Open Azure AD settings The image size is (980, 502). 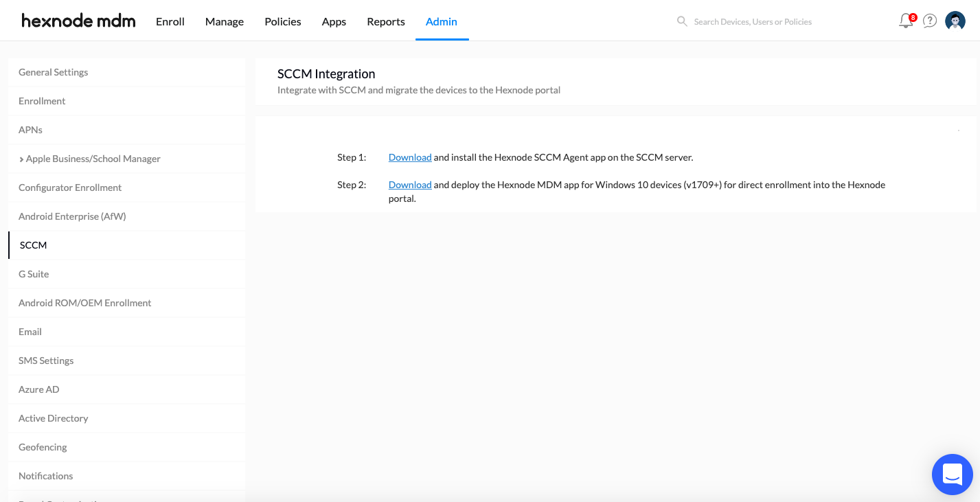126,389
